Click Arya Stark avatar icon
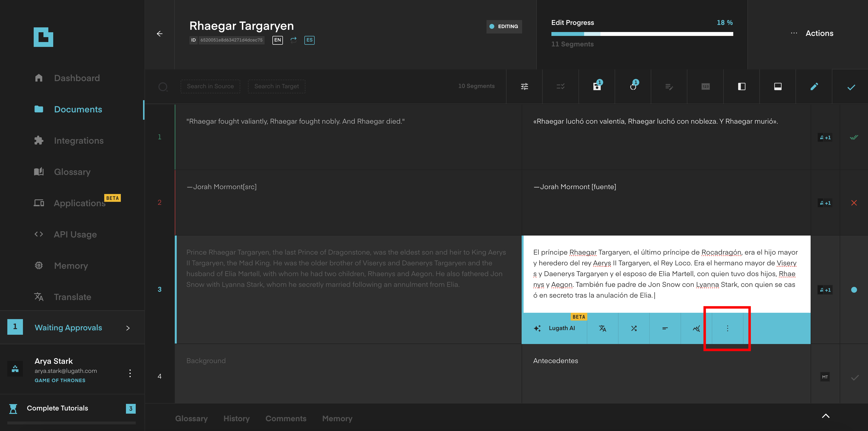The image size is (868, 431). [15, 369]
